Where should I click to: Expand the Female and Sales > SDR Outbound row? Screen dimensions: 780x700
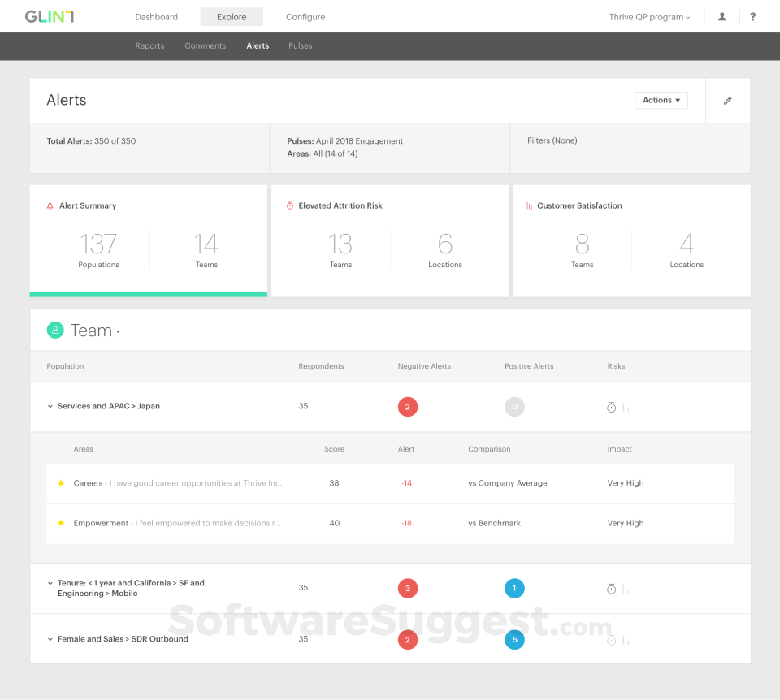click(50, 640)
